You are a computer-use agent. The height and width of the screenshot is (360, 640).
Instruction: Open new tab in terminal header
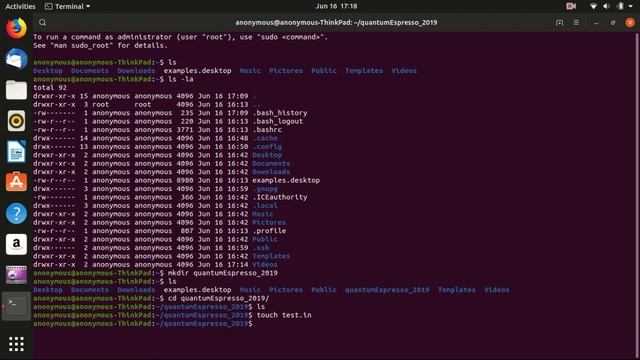click(x=560, y=22)
